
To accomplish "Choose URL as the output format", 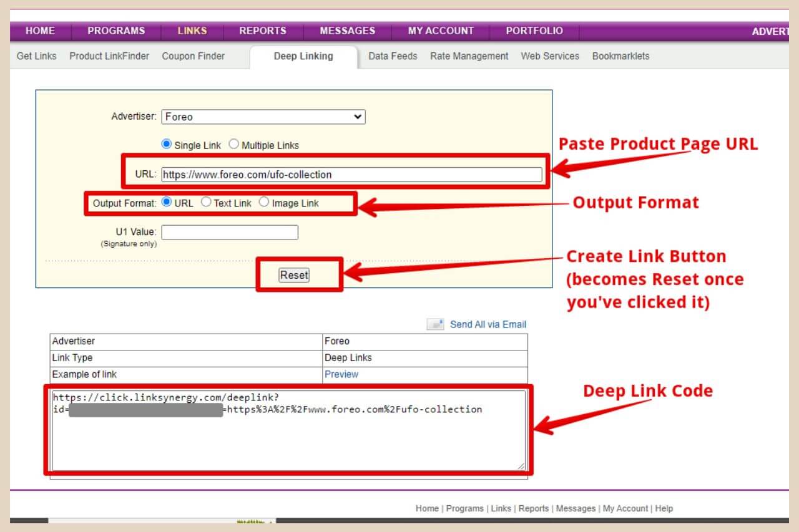I will (x=167, y=202).
